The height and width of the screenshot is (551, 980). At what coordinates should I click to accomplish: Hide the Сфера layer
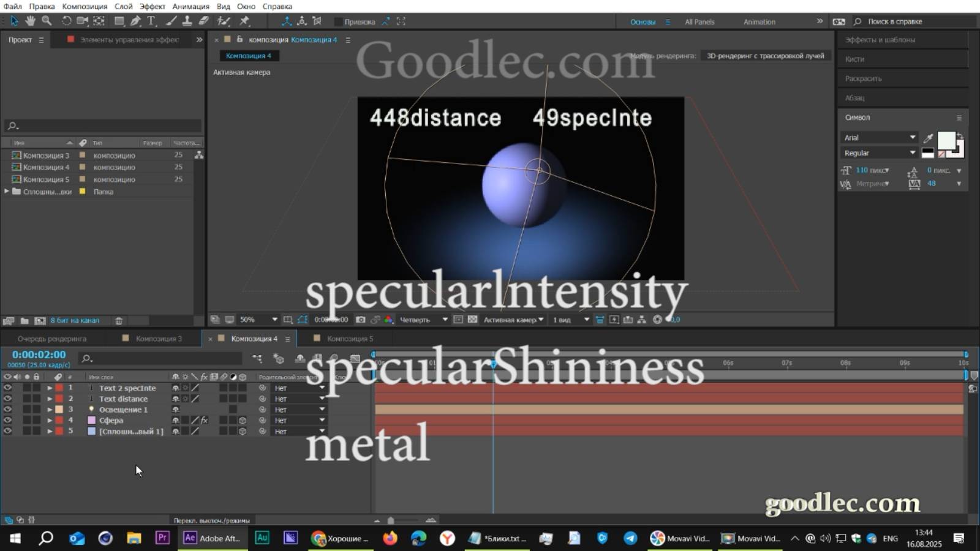point(9,420)
